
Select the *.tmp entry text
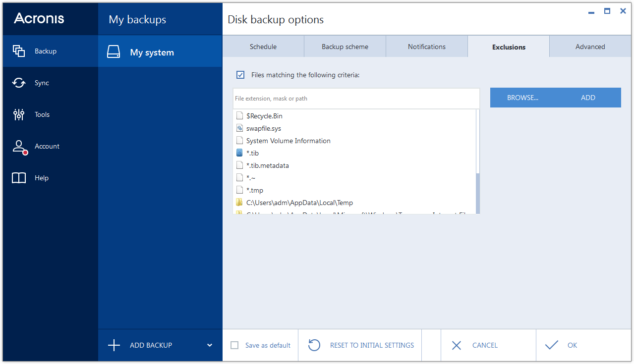click(x=255, y=190)
